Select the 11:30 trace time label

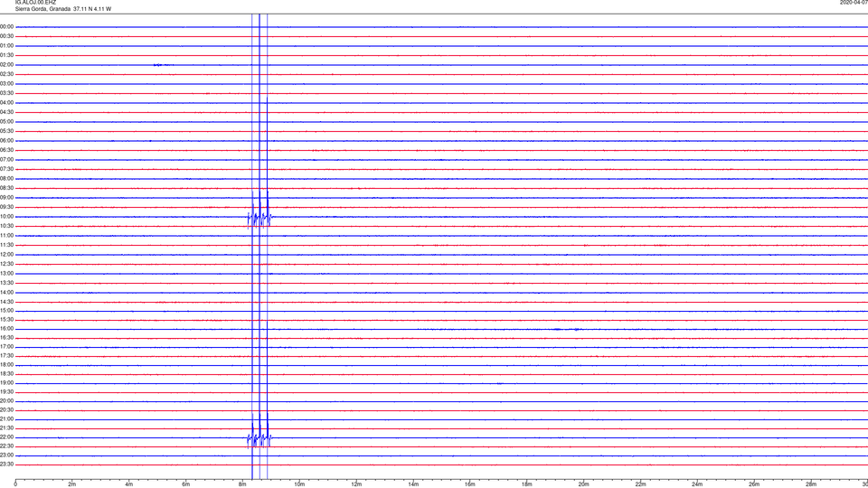coord(6,245)
